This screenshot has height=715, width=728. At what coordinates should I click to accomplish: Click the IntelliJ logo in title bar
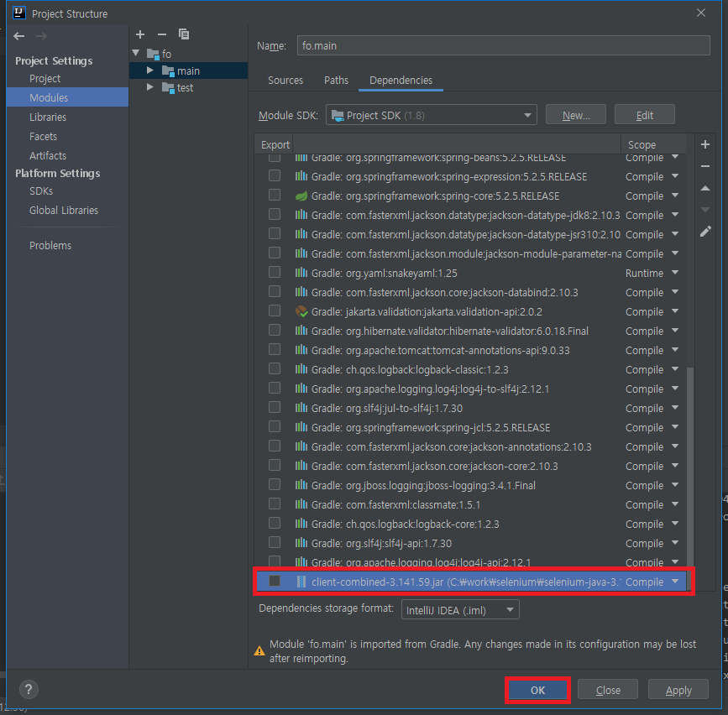click(19, 13)
